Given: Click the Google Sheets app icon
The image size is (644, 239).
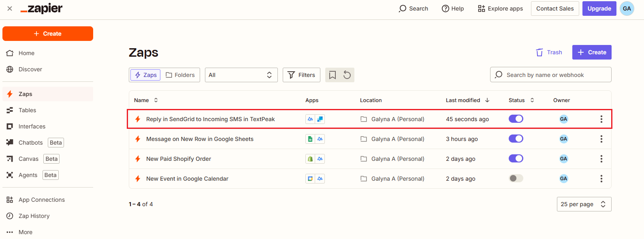Looking at the screenshot, I should click(x=310, y=139).
